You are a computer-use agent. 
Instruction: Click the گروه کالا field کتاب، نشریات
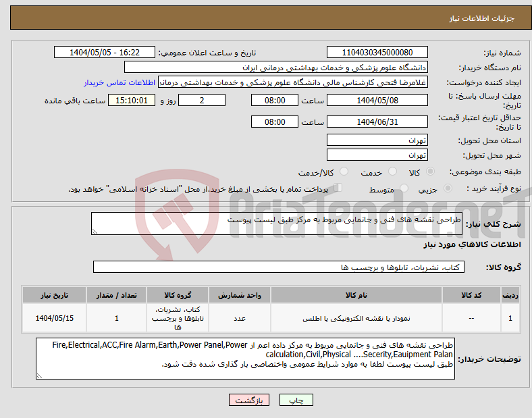pos(279,267)
